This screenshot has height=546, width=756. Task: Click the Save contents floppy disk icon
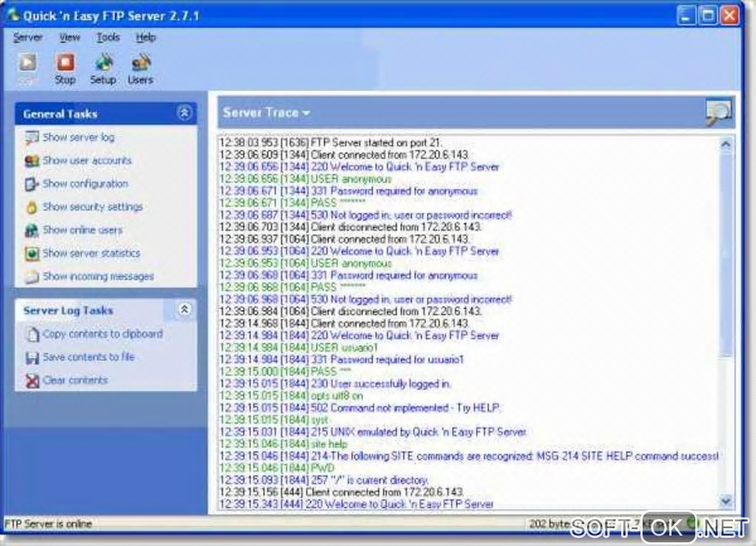(33, 358)
